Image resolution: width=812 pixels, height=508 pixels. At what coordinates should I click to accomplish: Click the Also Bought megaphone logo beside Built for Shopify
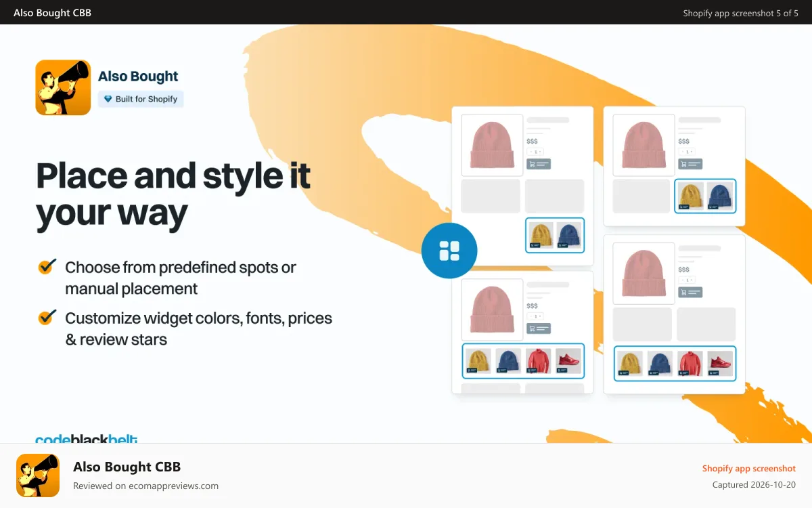pos(63,87)
